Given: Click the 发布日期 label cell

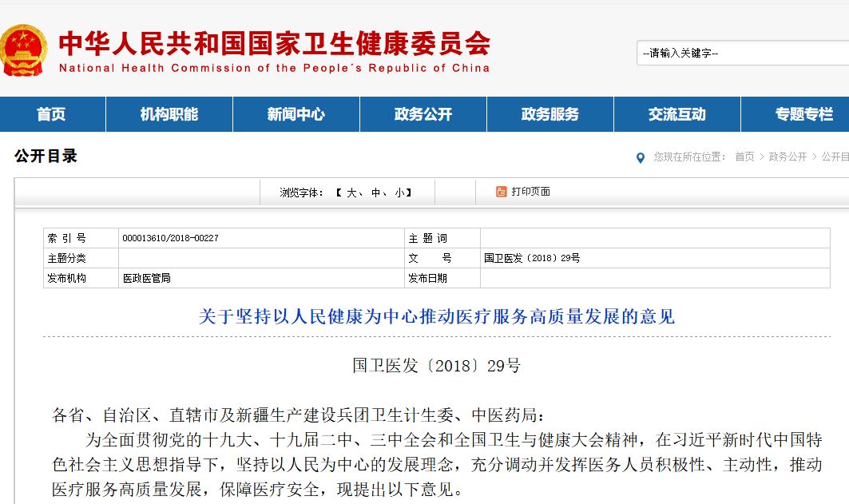Looking at the screenshot, I should pos(442,278).
